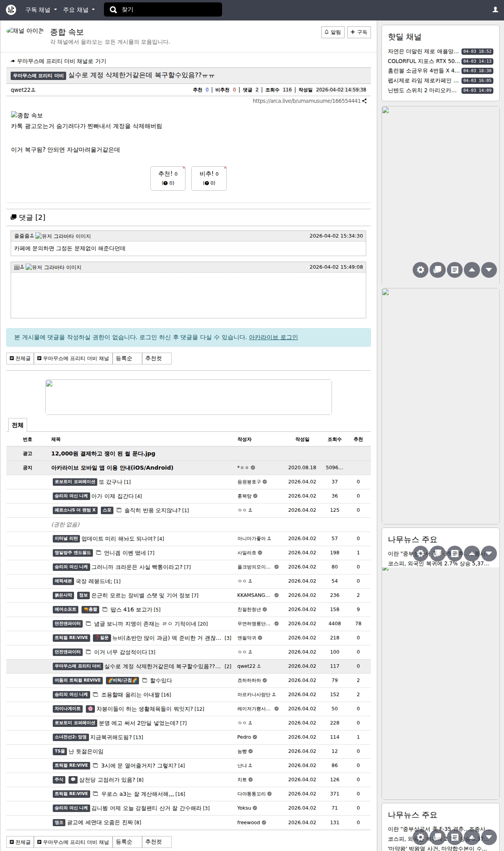Open the post "조용할때 올리는 아내짤"
Viewport: 504px width, 851px height.
131,695
